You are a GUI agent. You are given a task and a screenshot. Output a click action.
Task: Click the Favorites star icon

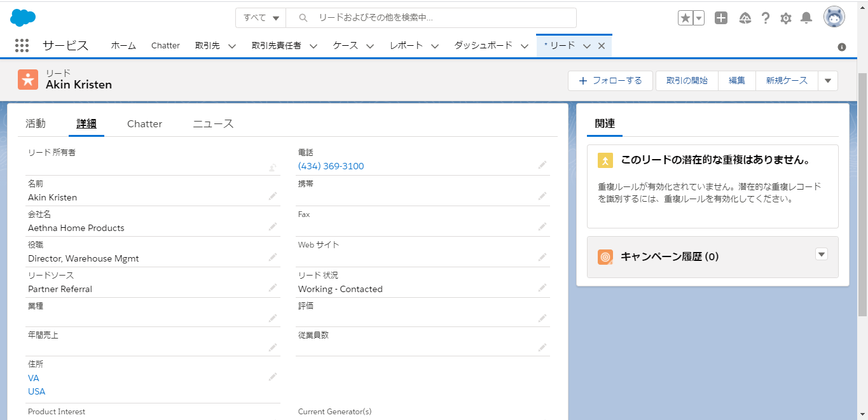point(685,18)
